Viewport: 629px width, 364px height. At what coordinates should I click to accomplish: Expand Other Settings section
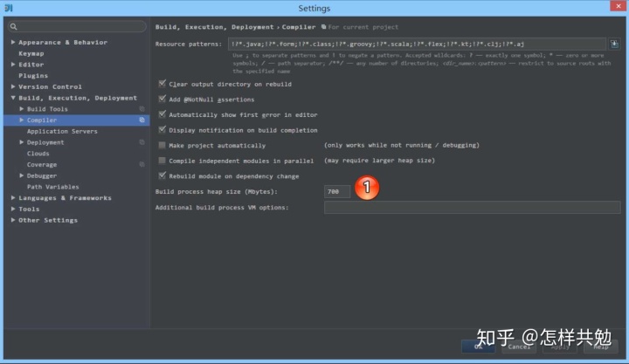13,220
